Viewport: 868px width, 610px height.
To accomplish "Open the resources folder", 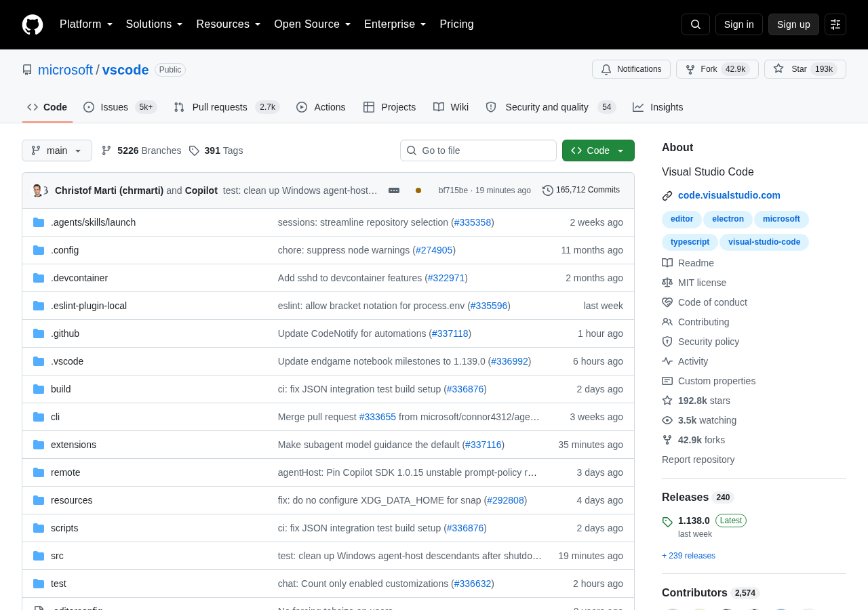I will tap(72, 500).
